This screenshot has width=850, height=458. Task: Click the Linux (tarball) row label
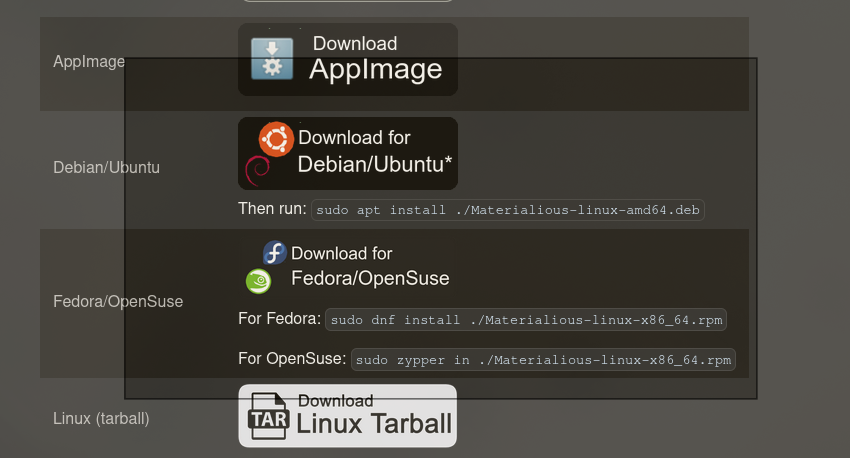click(x=101, y=418)
